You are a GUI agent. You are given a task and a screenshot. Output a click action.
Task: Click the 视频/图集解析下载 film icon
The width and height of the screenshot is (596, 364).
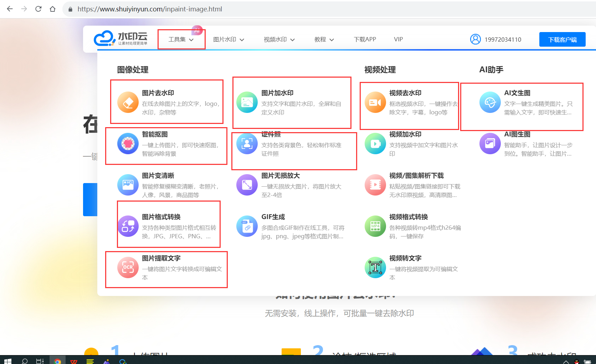[x=375, y=185]
